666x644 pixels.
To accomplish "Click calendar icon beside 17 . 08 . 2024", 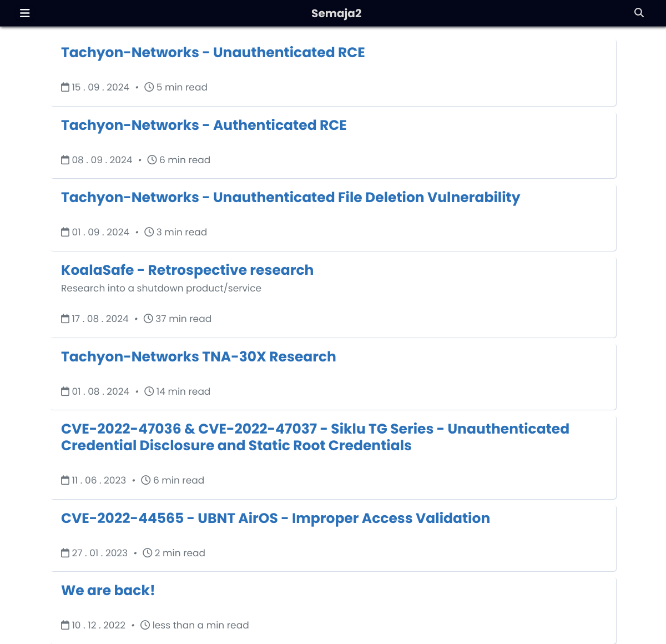I will tap(65, 319).
